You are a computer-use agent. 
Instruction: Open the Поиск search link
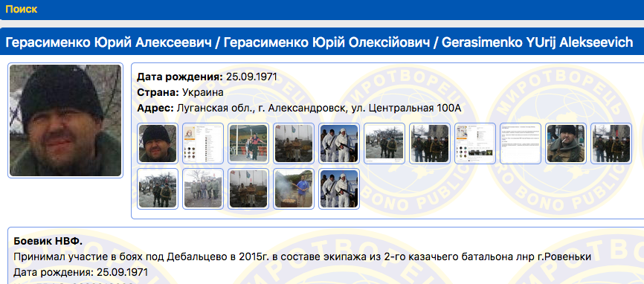pos(22,9)
